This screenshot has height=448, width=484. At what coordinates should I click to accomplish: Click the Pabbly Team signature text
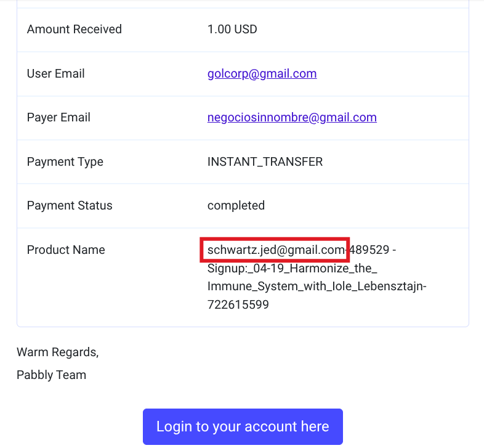pos(51,375)
